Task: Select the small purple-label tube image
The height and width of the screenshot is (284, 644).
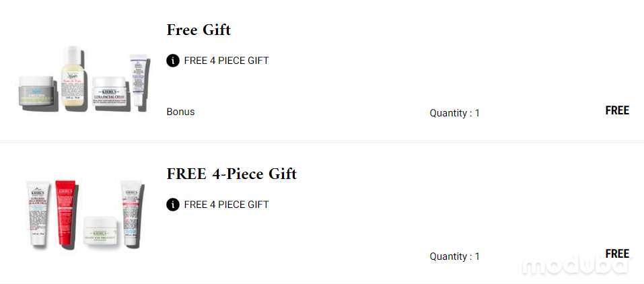Action: (137, 82)
